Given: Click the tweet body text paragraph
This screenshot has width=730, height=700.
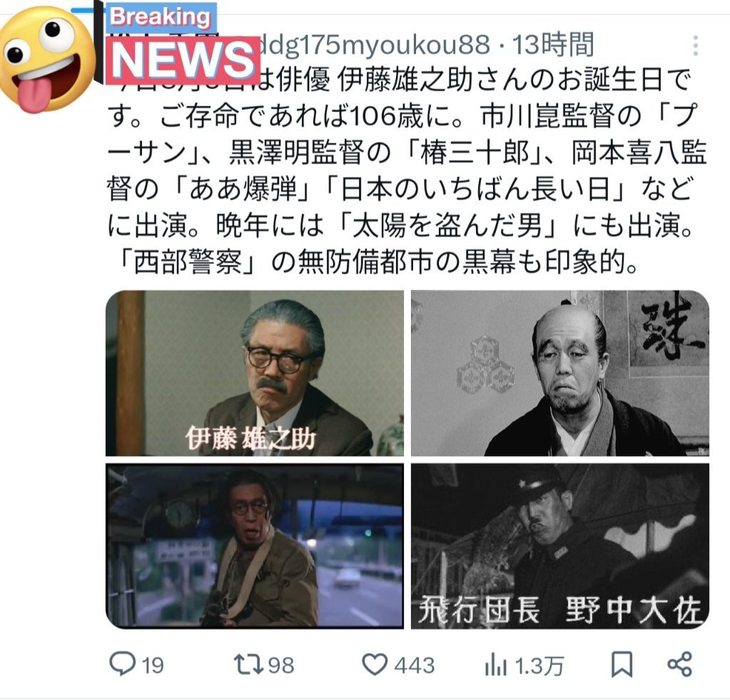Looking at the screenshot, I should [406, 171].
